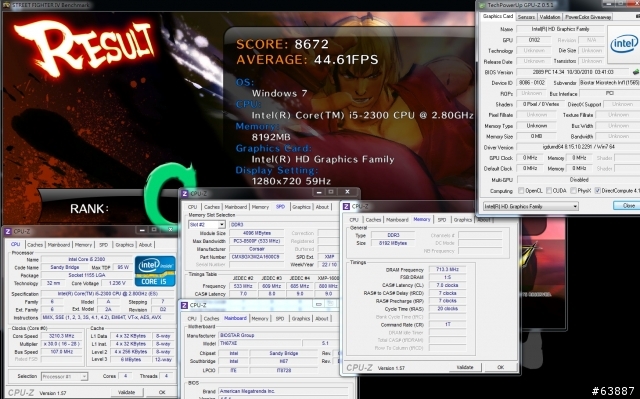The width and height of the screenshot is (640, 399).
Task: Click the Street Fighter IV Benchmark title icon
Action: [x=6, y=5]
